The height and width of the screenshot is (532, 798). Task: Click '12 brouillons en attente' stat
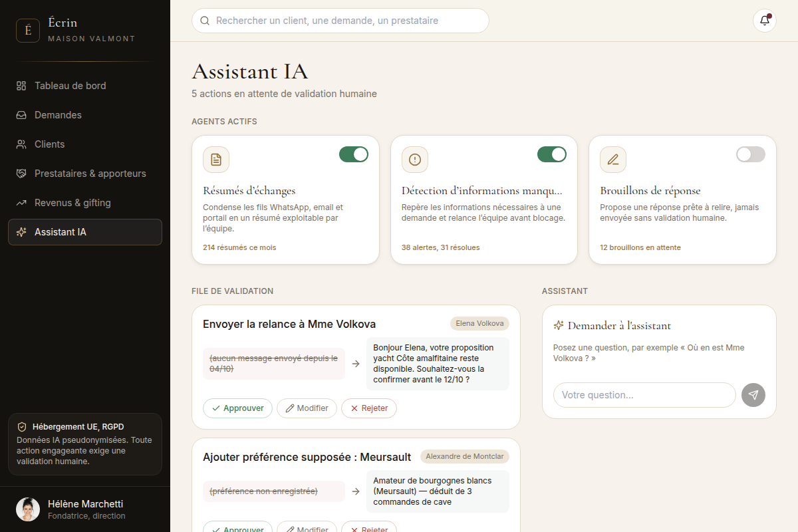(640, 247)
